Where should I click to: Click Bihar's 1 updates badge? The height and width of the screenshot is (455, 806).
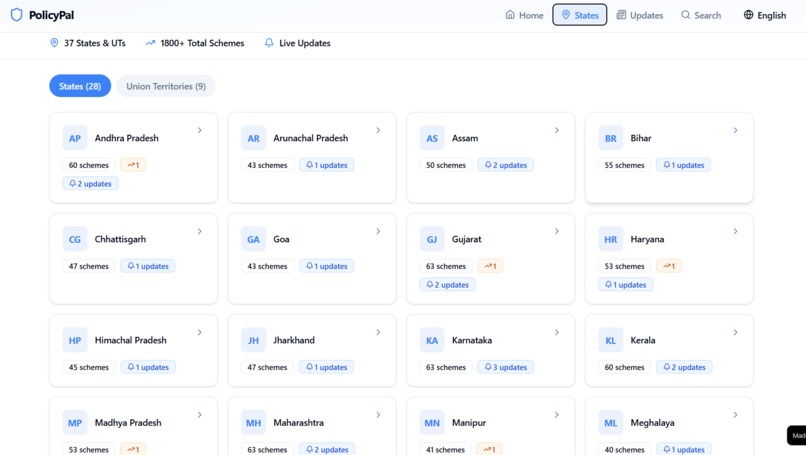683,165
